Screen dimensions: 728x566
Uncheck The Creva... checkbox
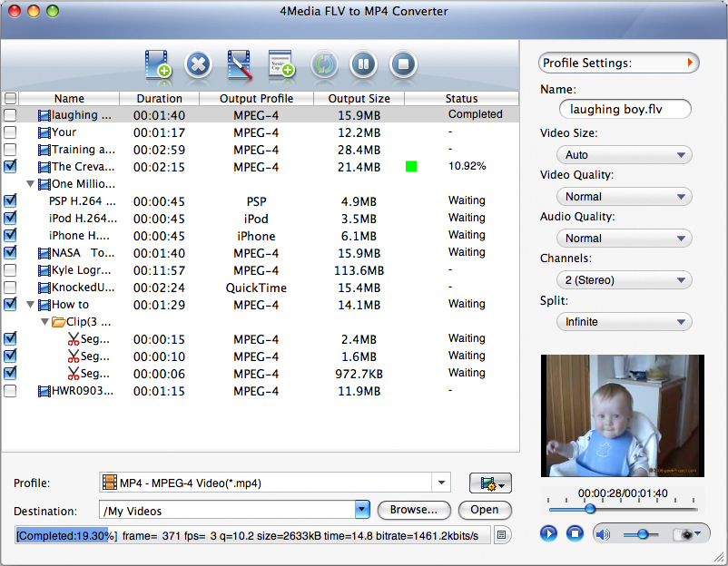tap(10, 166)
